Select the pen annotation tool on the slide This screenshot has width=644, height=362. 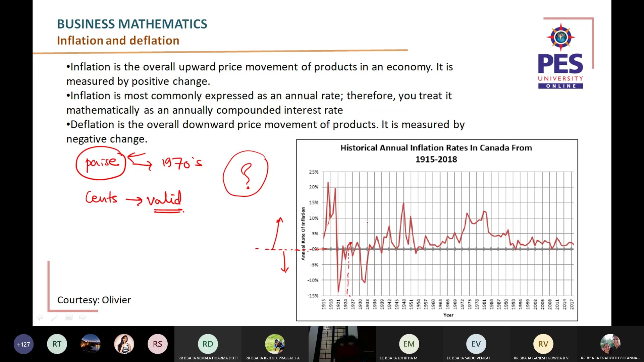[54, 317]
